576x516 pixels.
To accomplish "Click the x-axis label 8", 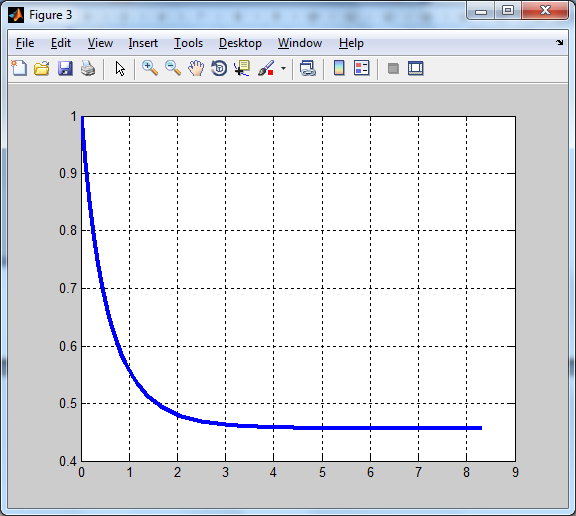I will pos(466,472).
